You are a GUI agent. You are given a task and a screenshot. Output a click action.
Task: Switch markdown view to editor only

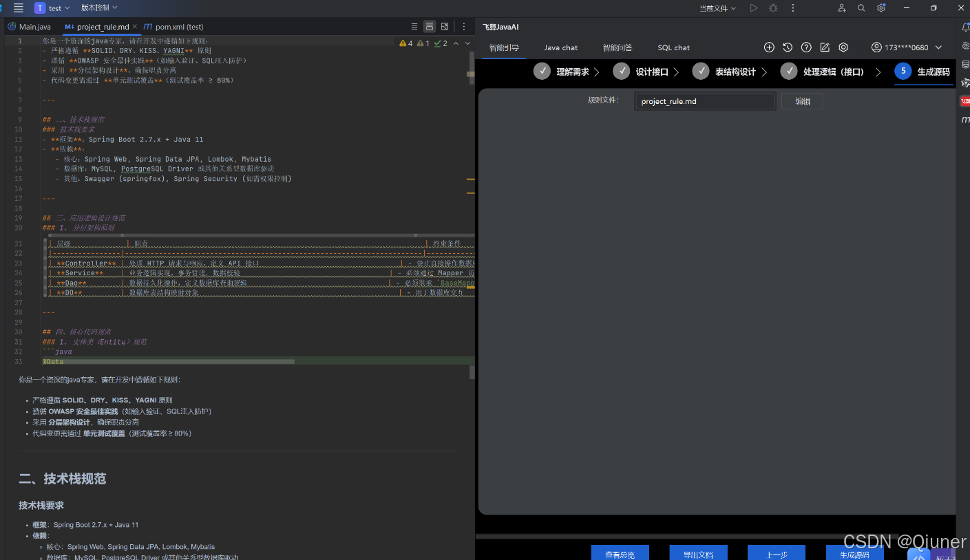[x=414, y=27]
